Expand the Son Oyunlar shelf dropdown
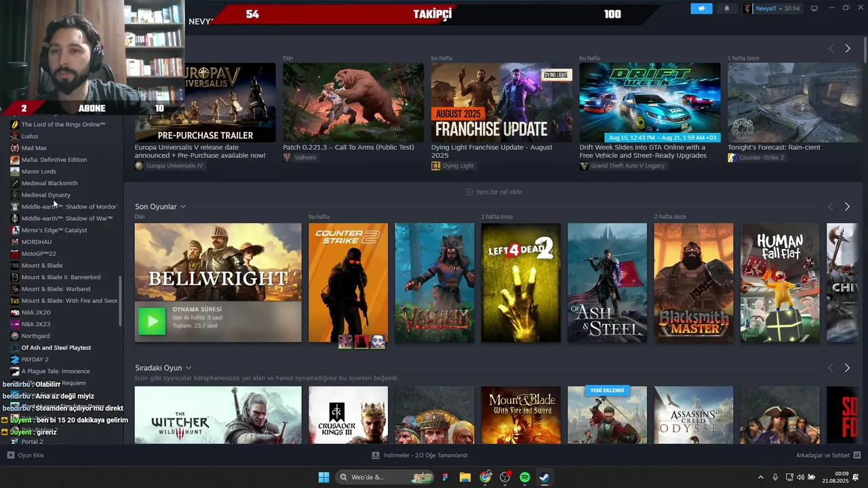 [182, 207]
